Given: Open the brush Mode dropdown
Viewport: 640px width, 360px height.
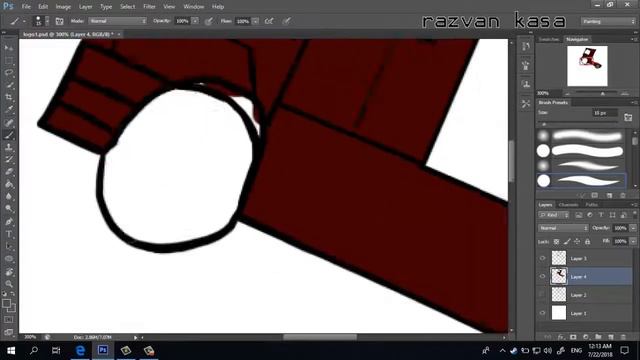Looking at the screenshot, I should [x=118, y=21].
